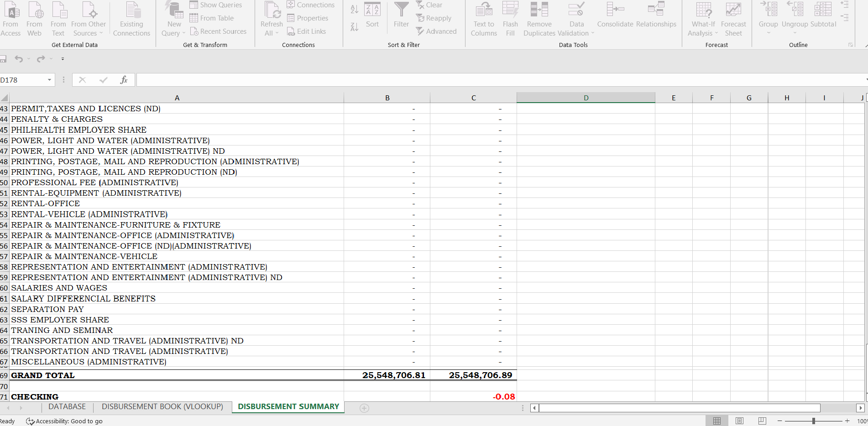Click the Insert Function fx button
868x426 pixels.
pyautogui.click(x=124, y=80)
